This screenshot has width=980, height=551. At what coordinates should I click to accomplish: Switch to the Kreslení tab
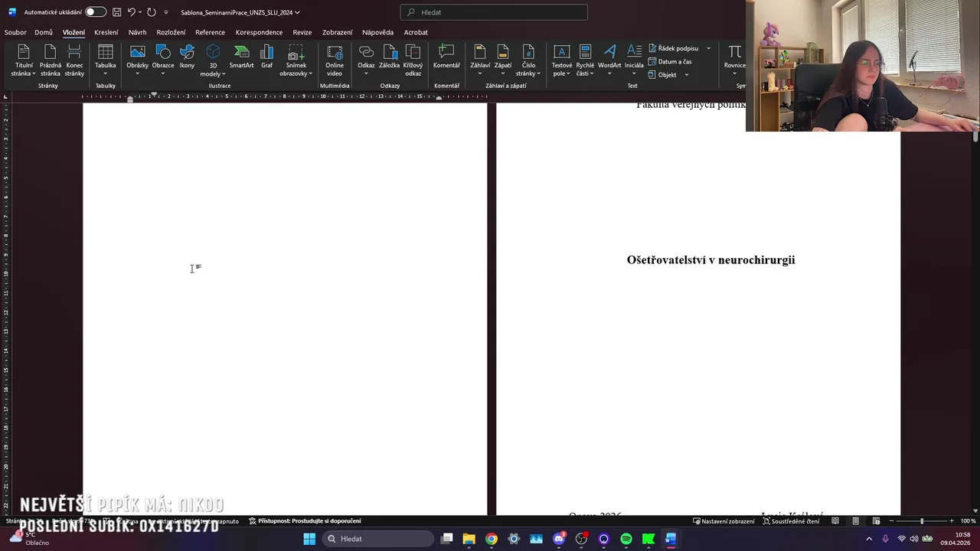(106, 32)
